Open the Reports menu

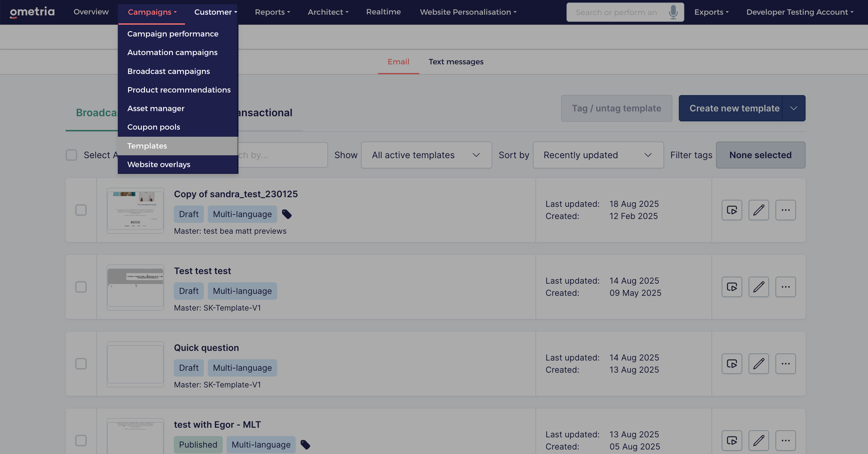pyautogui.click(x=272, y=12)
